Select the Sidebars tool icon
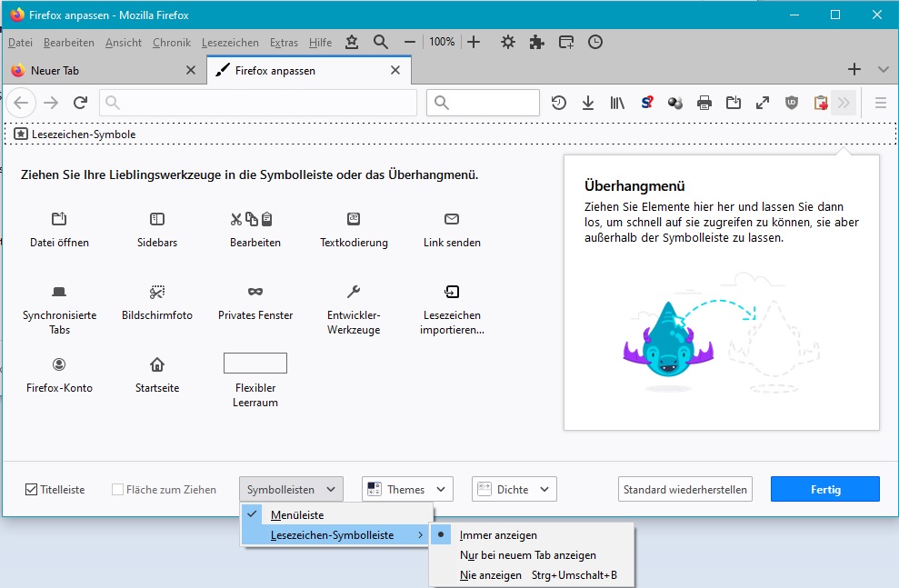Image resolution: width=899 pixels, height=588 pixels. point(157,218)
